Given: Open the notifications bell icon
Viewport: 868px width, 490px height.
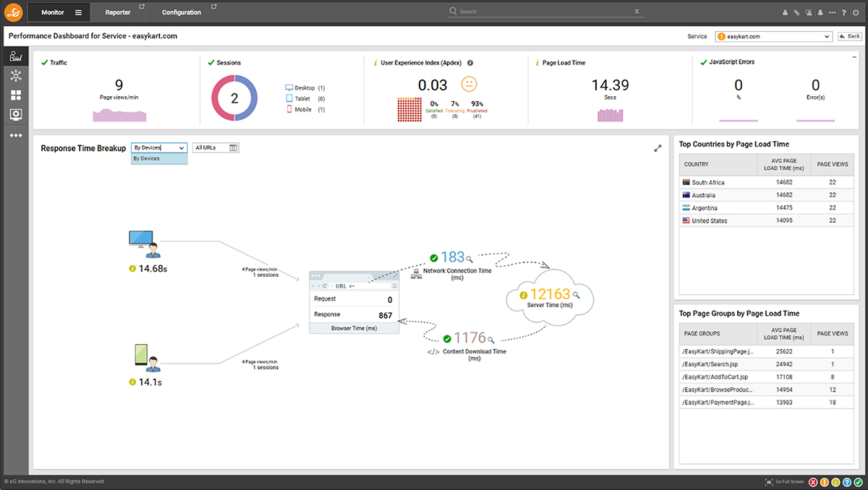Looking at the screenshot, I should (820, 12).
